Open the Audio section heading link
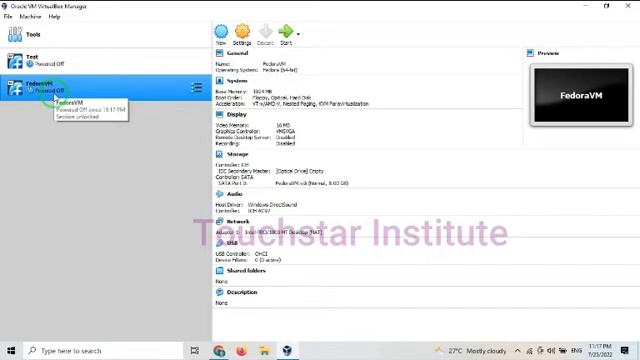Image resolution: width=640 pixels, height=360 pixels. [235, 194]
